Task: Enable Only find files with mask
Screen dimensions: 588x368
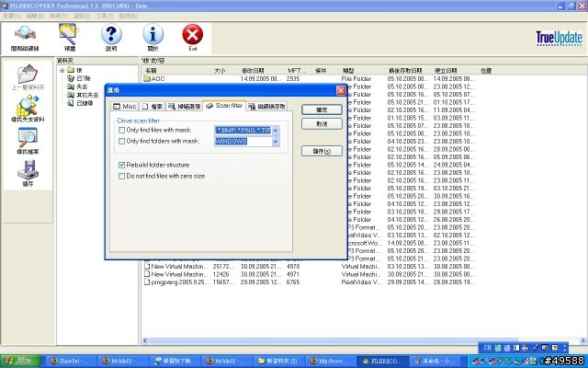Action: [121, 131]
